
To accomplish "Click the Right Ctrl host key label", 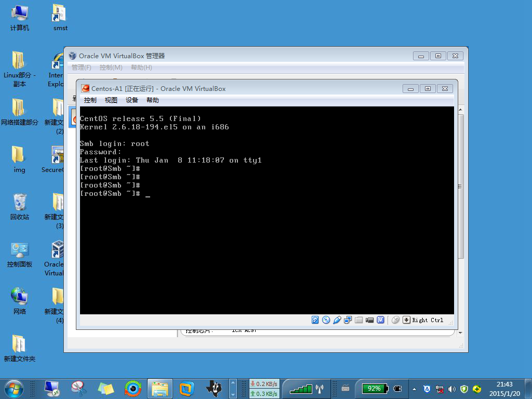I will coord(428,320).
